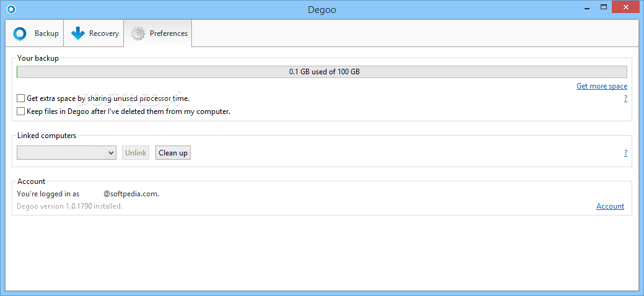Click the 0.1 GB used storage progress bar
This screenshot has width=644, height=296.
coord(322,71)
